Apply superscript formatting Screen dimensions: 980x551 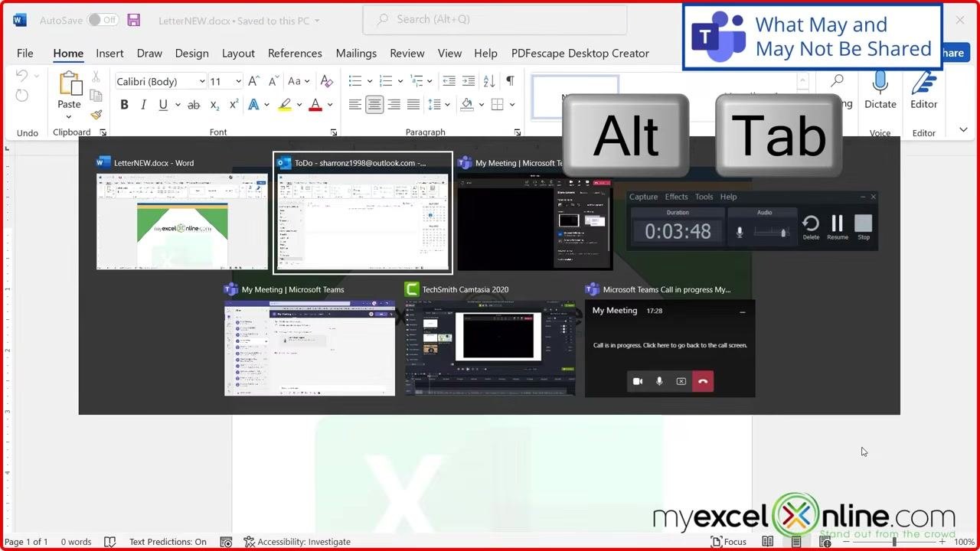point(234,105)
